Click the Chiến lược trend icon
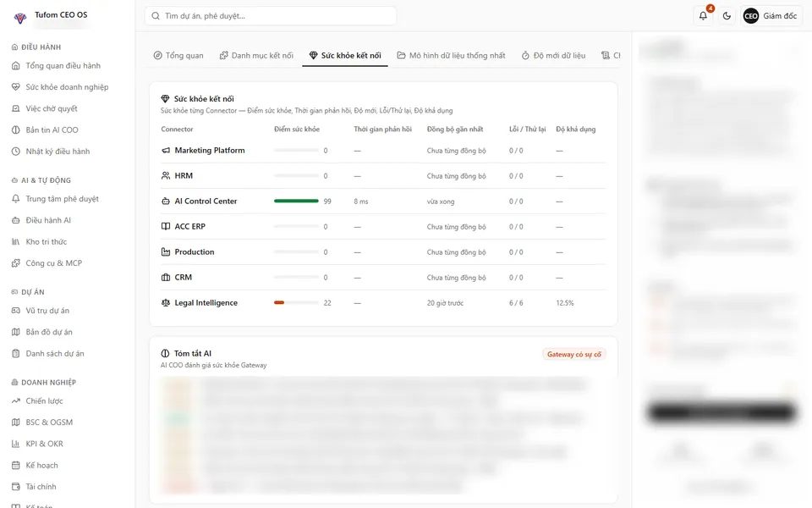The height and width of the screenshot is (508, 812). pos(15,400)
